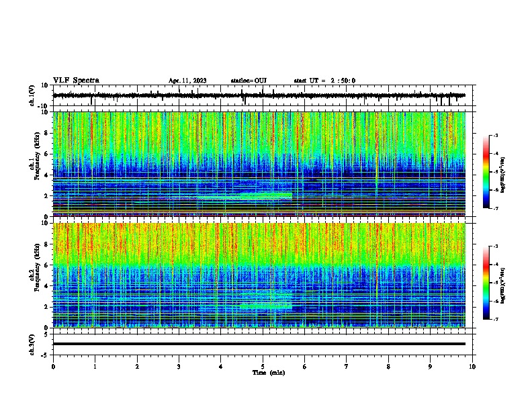Click the '-7' label on ch.2 color scale
The height and width of the screenshot is (411, 532).
pos(496,319)
